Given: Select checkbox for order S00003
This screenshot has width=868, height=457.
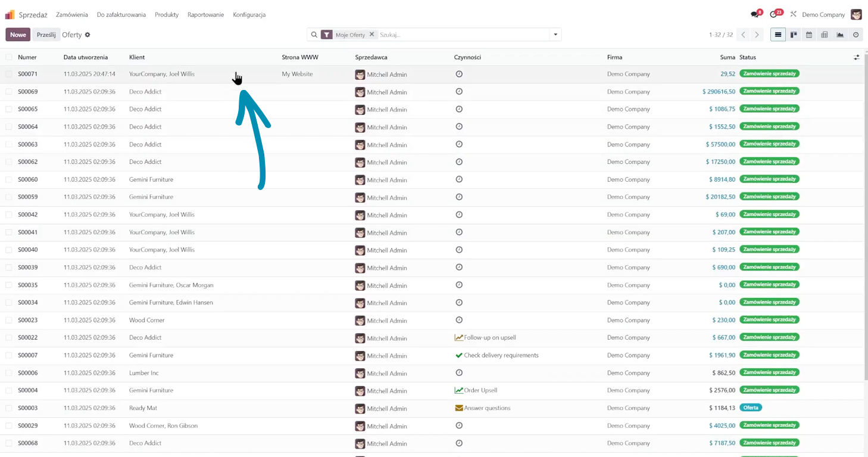Looking at the screenshot, I should pyautogui.click(x=9, y=408).
